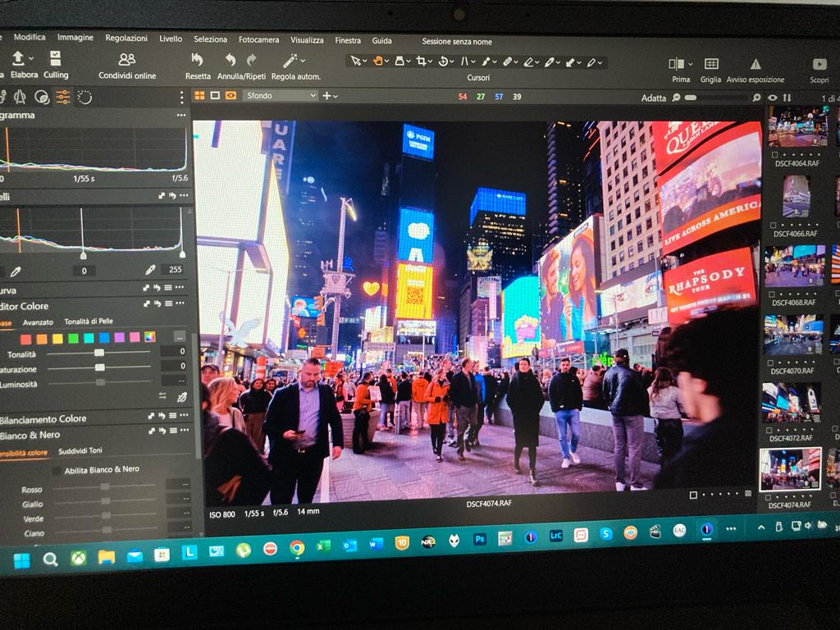The image size is (840, 630).
Task: Pick the shadow eyedropper under Livelli
Action: 16,272
